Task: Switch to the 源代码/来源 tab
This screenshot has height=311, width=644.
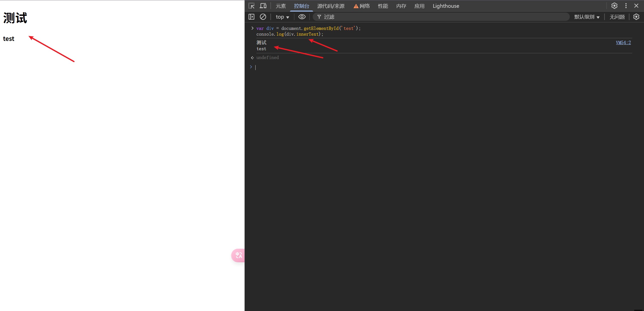Action: (x=331, y=6)
